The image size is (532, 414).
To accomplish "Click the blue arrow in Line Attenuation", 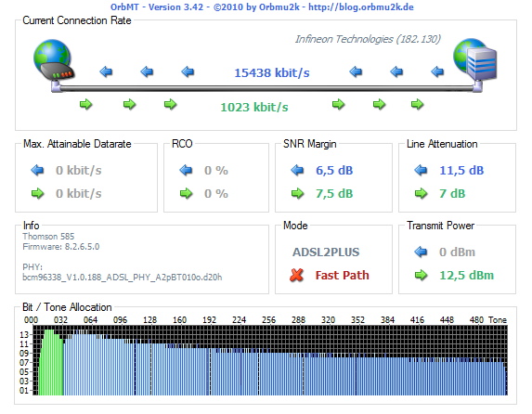I will 421,170.
